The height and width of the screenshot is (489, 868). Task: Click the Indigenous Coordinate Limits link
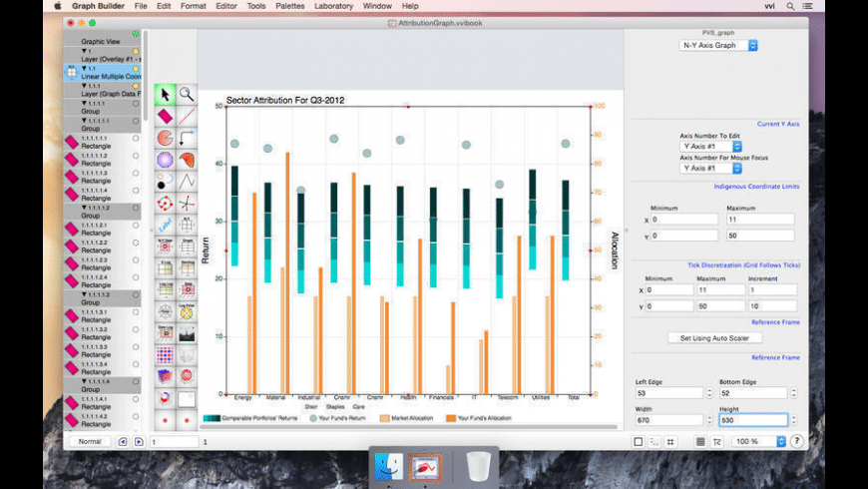point(756,187)
